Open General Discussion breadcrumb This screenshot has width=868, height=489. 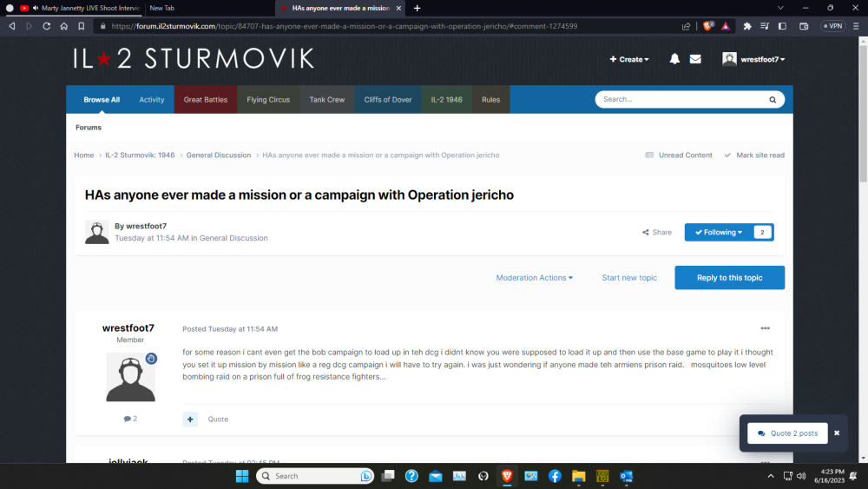coord(219,155)
